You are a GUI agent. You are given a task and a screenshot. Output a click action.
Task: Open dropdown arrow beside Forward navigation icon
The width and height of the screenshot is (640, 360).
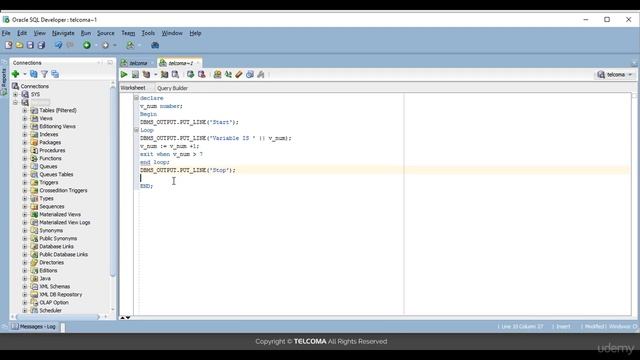(x=115, y=45)
